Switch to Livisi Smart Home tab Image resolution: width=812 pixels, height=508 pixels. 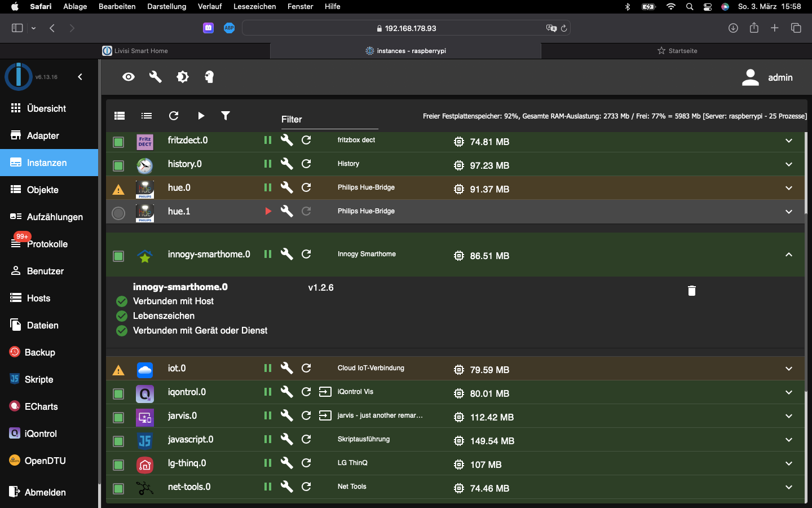coord(135,51)
